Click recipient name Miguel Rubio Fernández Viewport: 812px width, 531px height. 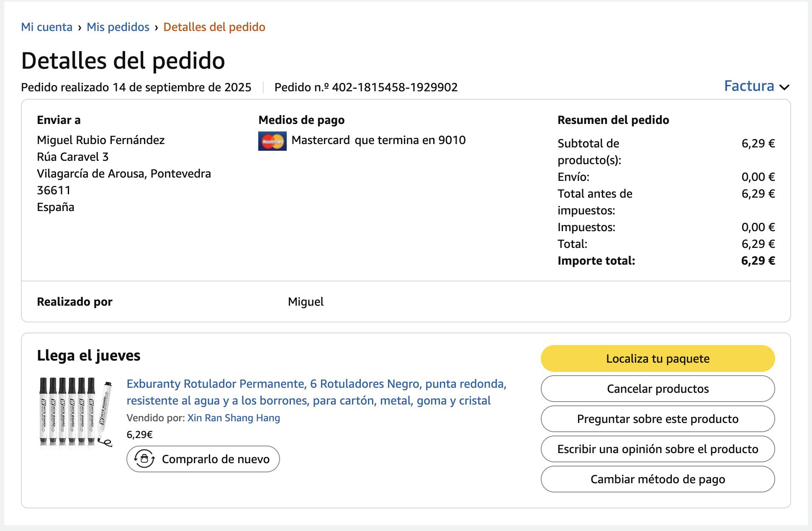(x=100, y=140)
